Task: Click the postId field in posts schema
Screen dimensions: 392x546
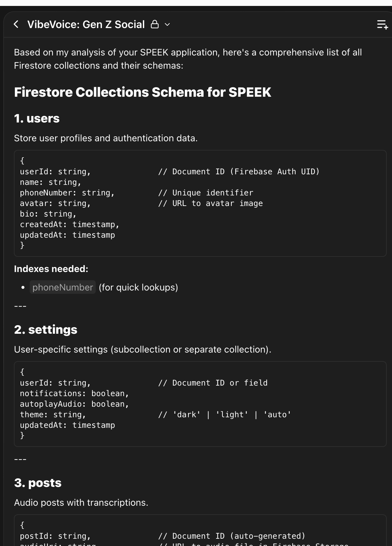Action: tap(55, 536)
